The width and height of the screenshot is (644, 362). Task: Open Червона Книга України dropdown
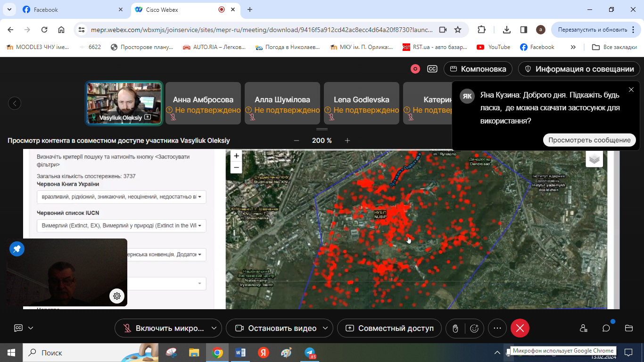click(122, 197)
